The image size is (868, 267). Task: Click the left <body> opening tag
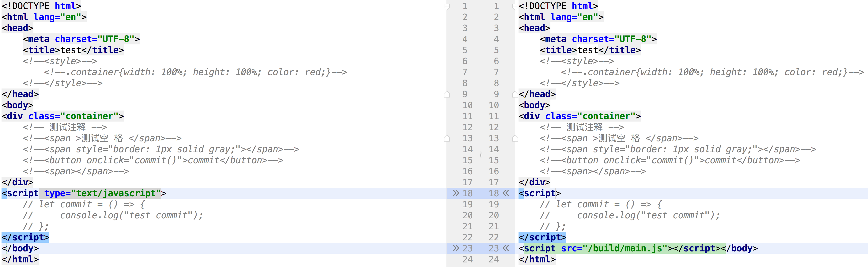[x=17, y=105]
